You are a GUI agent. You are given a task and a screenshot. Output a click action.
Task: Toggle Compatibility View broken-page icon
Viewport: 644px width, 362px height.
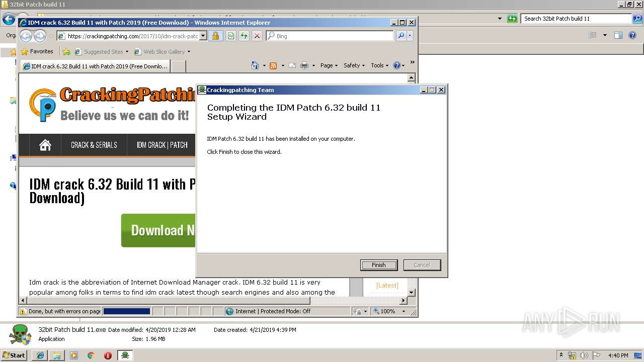(230, 36)
